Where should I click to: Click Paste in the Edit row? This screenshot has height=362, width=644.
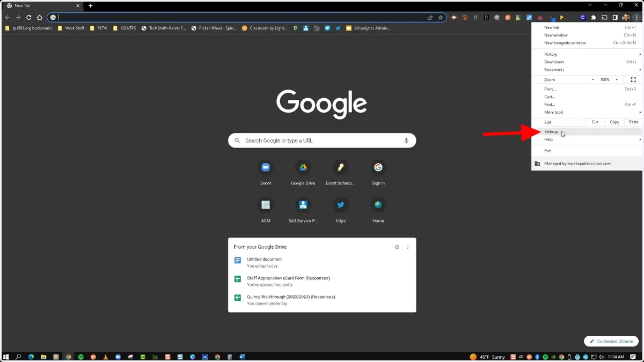pos(634,122)
